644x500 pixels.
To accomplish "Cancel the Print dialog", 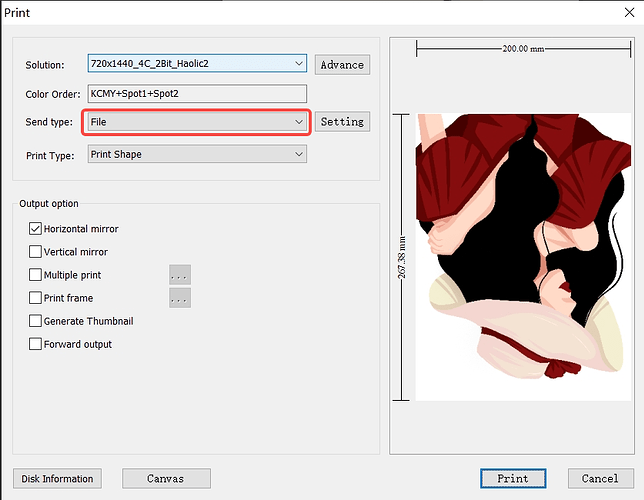I will pos(601,479).
